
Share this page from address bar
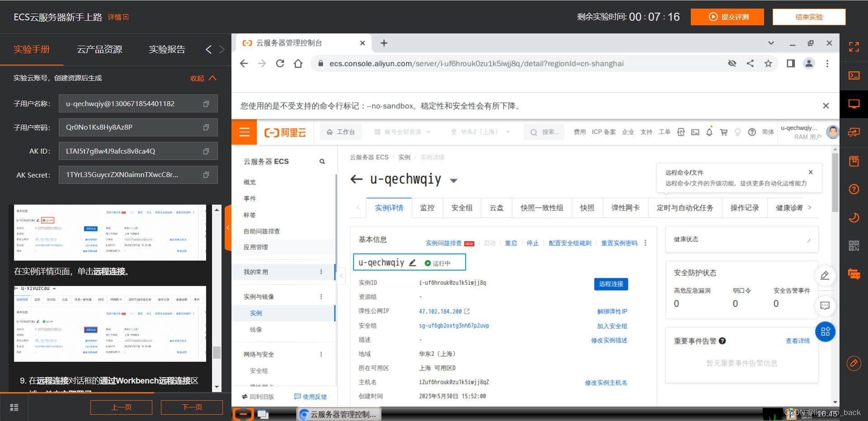750,64
